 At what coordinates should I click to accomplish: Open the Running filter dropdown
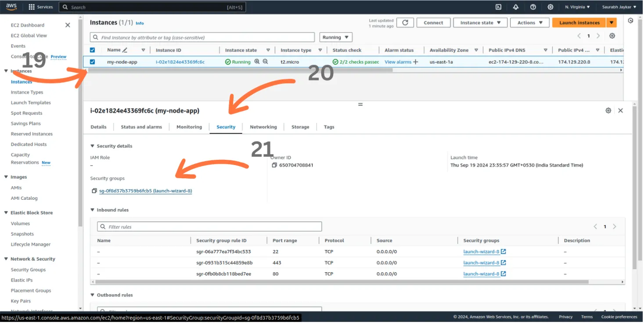pos(336,37)
